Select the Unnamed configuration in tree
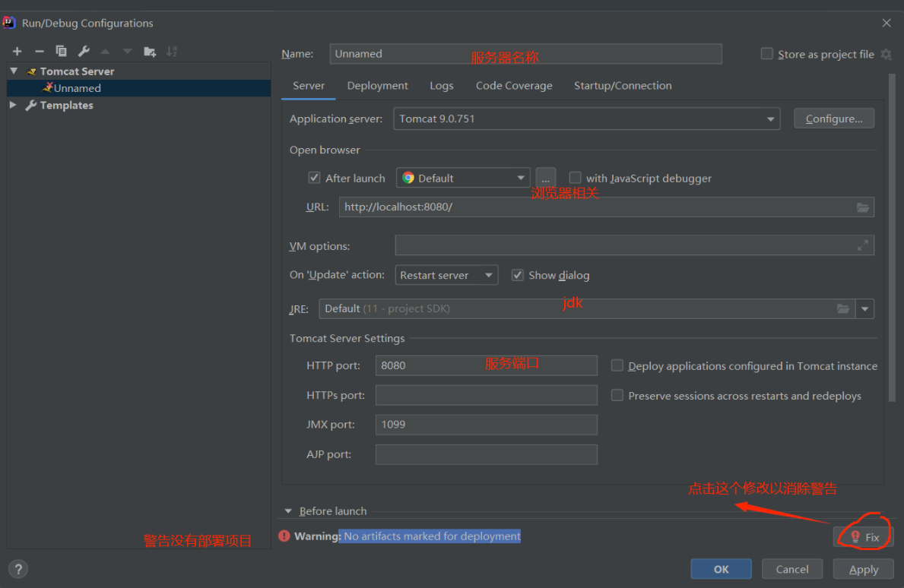 pyautogui.click(x=138, y=88)
